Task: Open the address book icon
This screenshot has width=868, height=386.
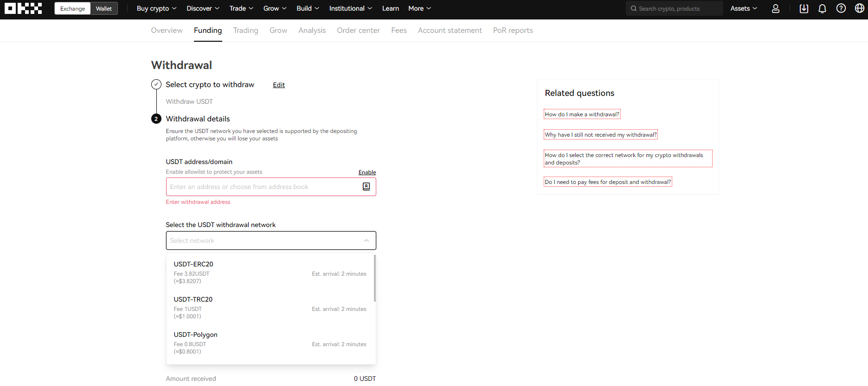Action: click(366, 186)
